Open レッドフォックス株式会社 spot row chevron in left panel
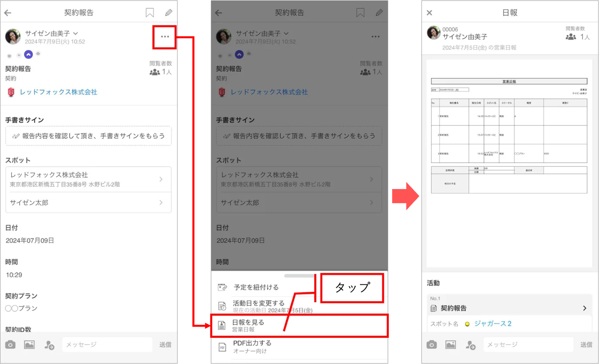 click(x=161, y=179)
